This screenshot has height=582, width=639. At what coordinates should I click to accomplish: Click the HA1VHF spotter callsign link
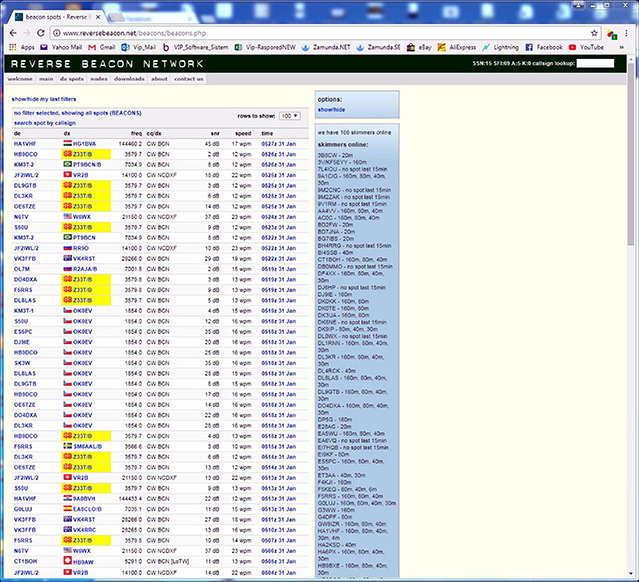click(x=25, y=144)
